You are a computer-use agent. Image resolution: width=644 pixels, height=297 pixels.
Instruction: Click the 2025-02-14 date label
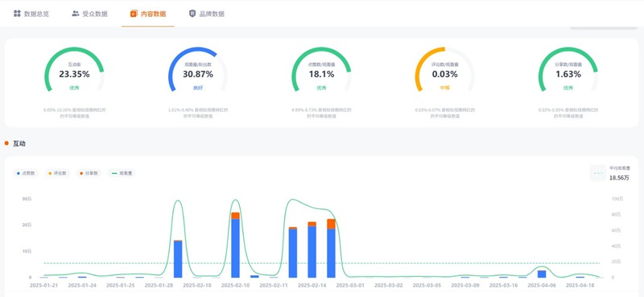coord(312,285)
